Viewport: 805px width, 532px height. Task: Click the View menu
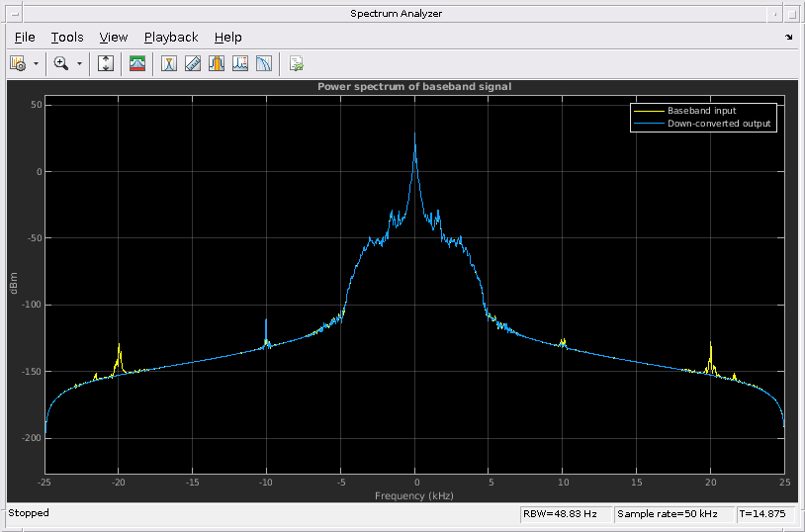(x=114, y=38)
